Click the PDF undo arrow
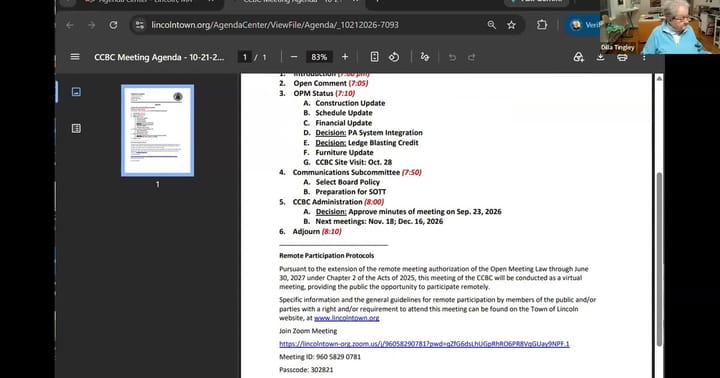The image size is (720, 378). coord(452,57)
